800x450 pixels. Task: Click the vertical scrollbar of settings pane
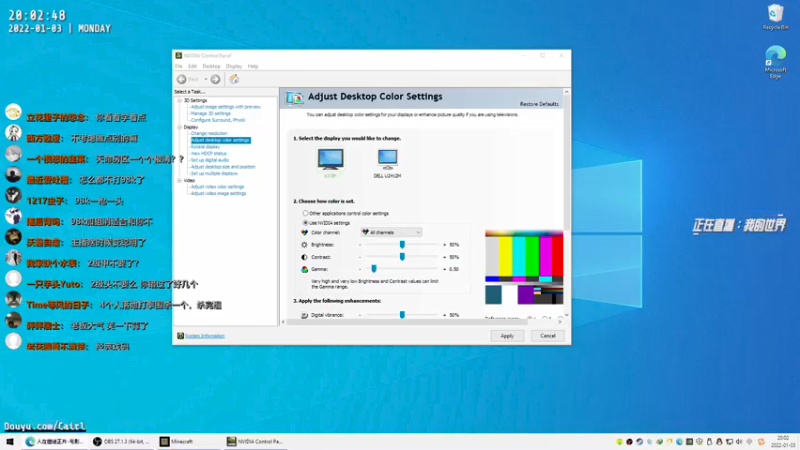tap(566, 162)
